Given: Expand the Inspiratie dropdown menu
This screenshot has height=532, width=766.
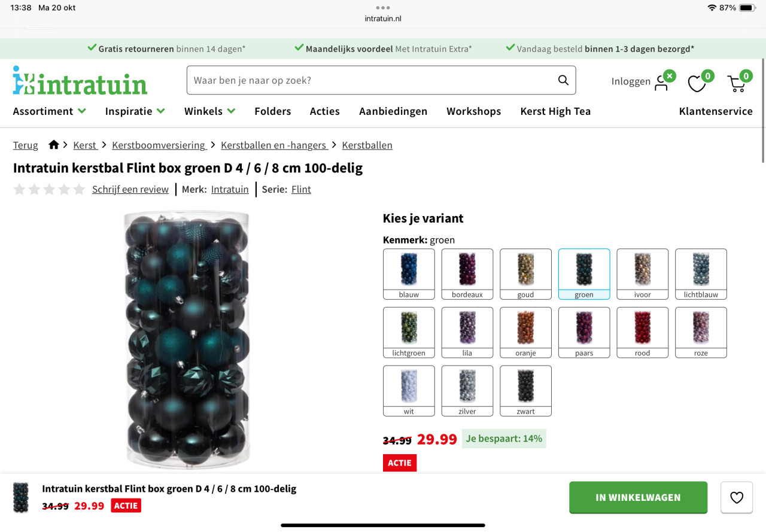Looking at the screenshot, I should (x=135, y=111).
